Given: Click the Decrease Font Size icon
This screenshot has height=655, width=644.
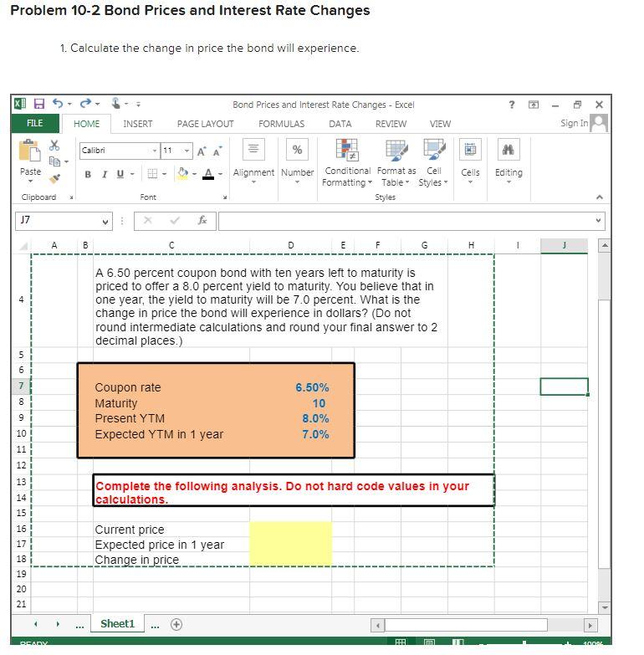Looking at the screenshot, I should tap(217, 151).
